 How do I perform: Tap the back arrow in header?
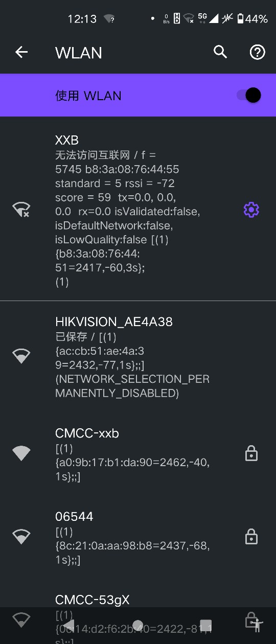click(x=21, y=52)
